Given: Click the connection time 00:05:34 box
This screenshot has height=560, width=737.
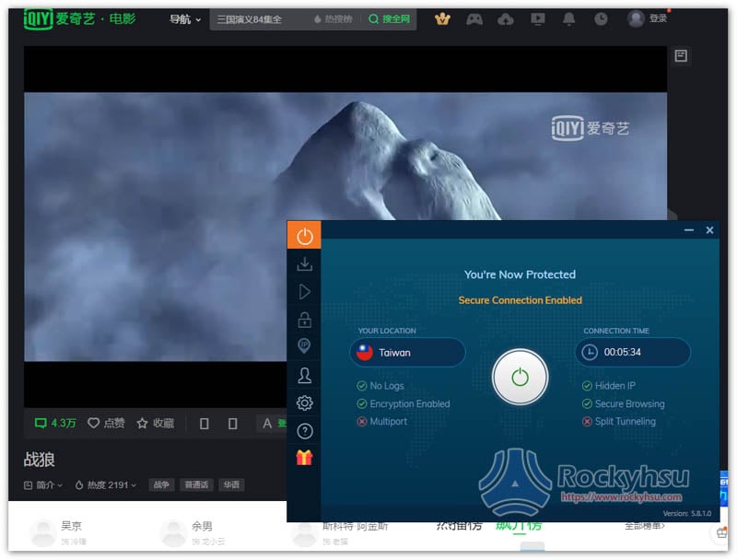Looking at the screenshot, I should (x=632, y=352).
